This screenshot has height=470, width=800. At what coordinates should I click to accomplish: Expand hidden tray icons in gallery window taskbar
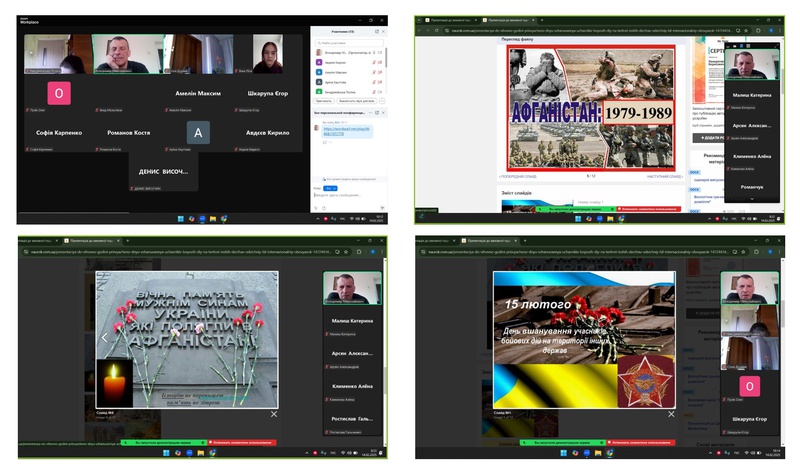318,218
